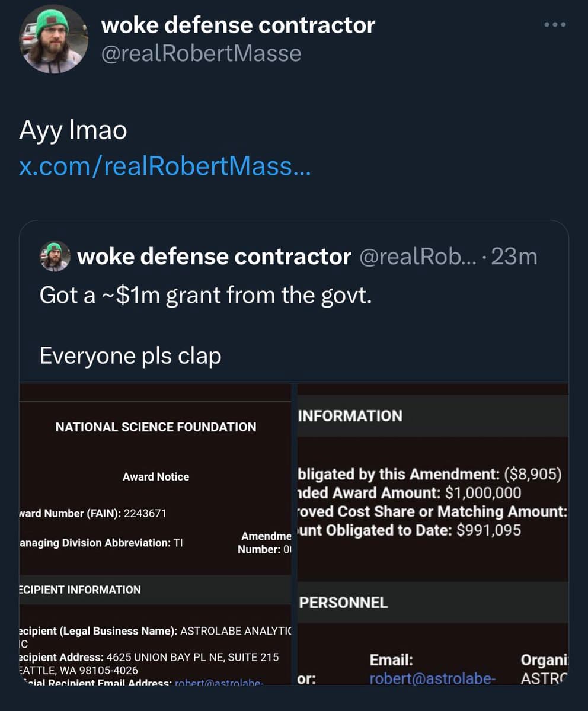Click the "NATIONAL SCIENCE FOUNDATION" heading

pyautogui.click(x=156, y=427)
